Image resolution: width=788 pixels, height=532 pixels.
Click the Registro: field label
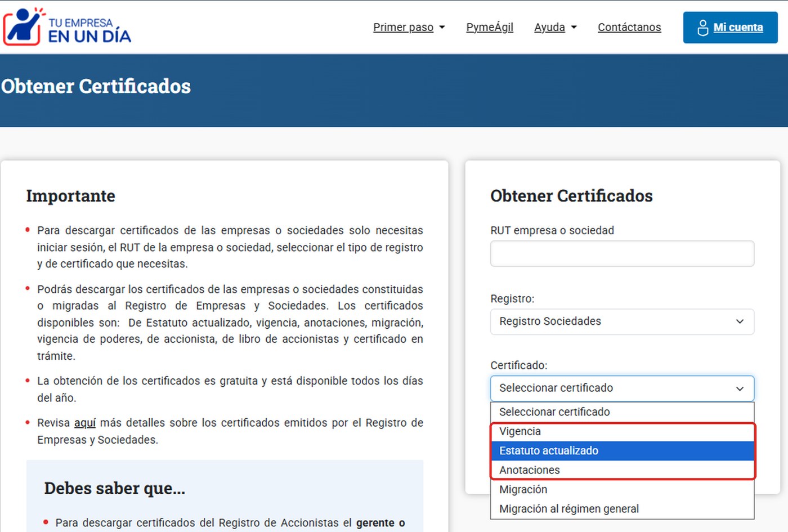click(512, 299)
